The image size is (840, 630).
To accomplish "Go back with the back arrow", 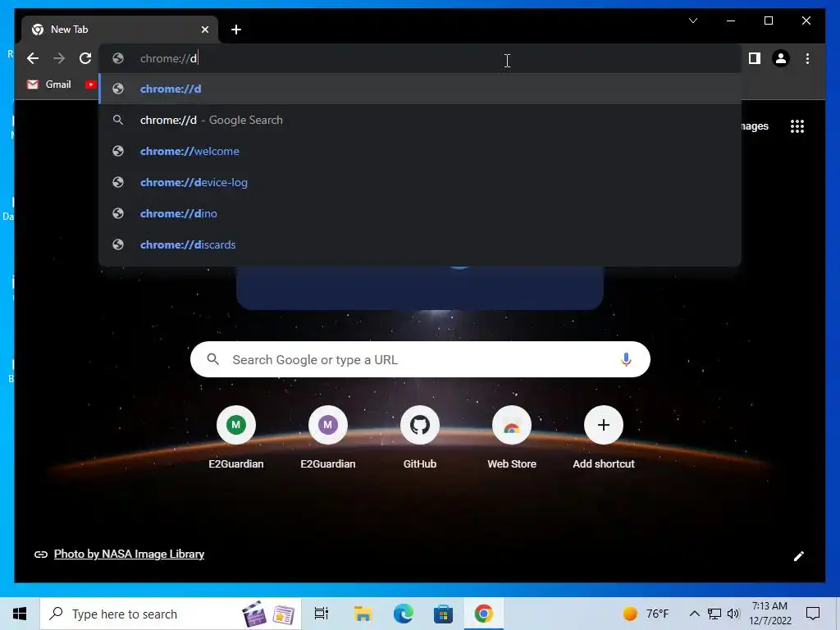I will (33, 58).
